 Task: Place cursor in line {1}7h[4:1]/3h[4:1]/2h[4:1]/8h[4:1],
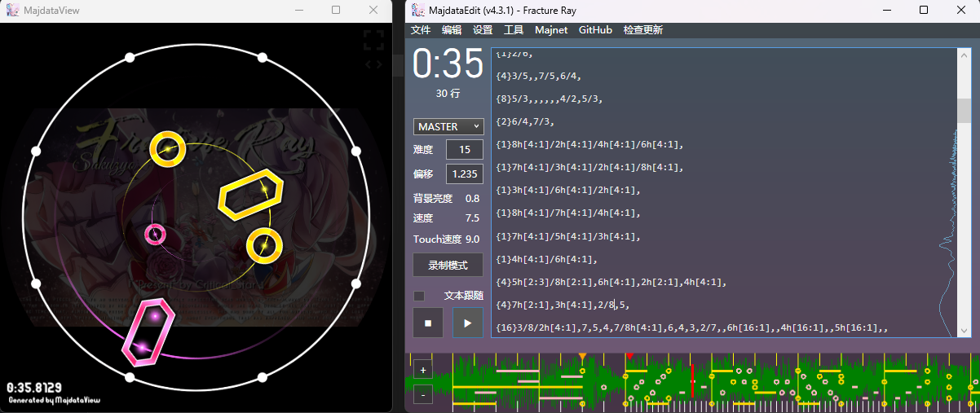point(589,168)
